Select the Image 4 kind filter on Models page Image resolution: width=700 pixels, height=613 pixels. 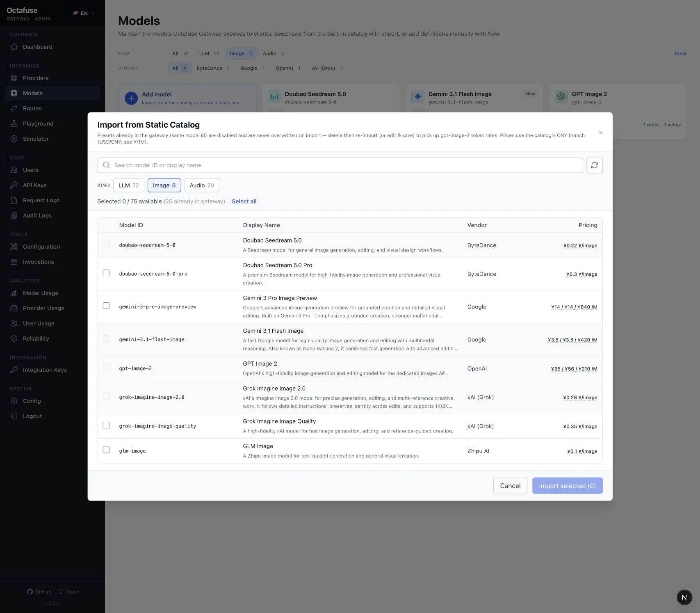242,53
